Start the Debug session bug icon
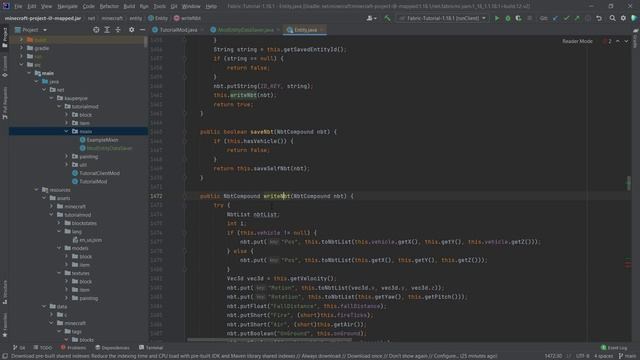Viewport: 640px width, 360px height. click(x=508, y=18)
